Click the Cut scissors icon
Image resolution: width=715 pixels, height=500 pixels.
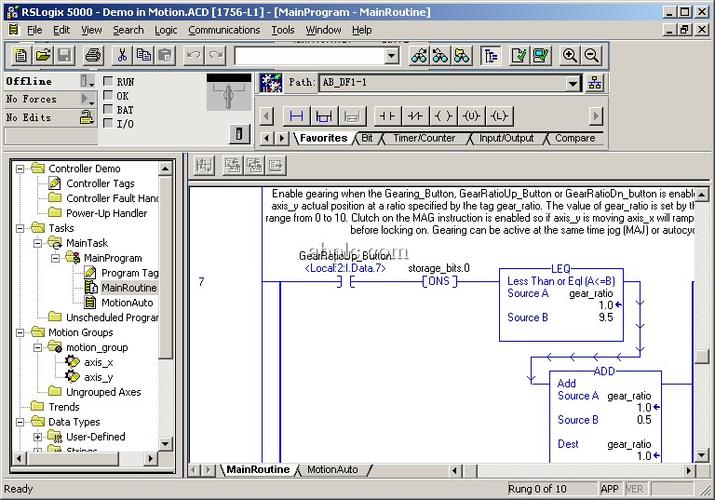tap(122, 56)
